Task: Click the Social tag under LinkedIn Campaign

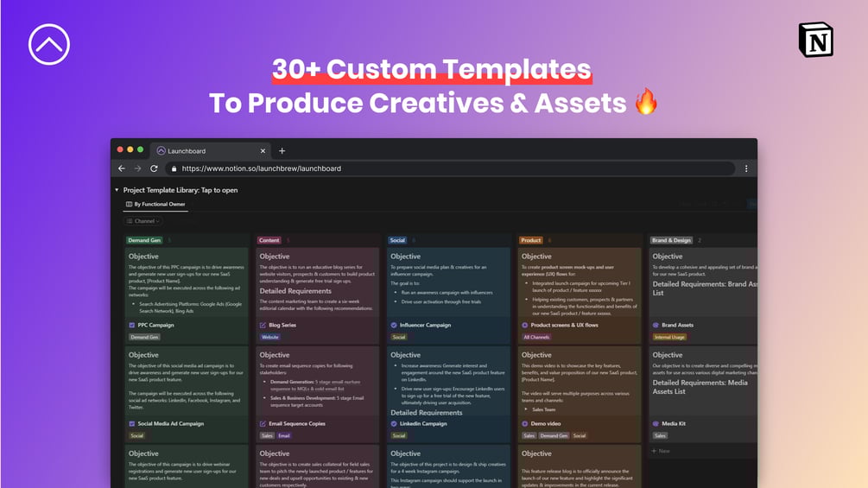Action: 398,435
